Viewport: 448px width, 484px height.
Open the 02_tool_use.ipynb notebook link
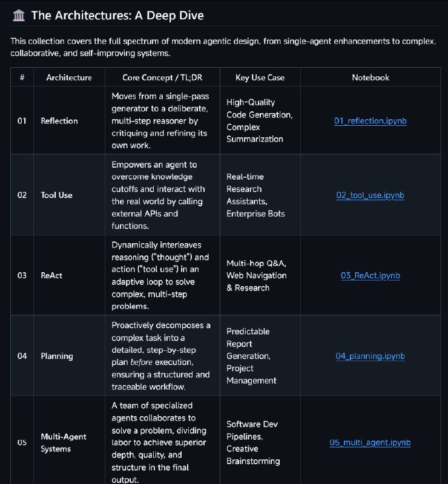(x=370, y=195)
